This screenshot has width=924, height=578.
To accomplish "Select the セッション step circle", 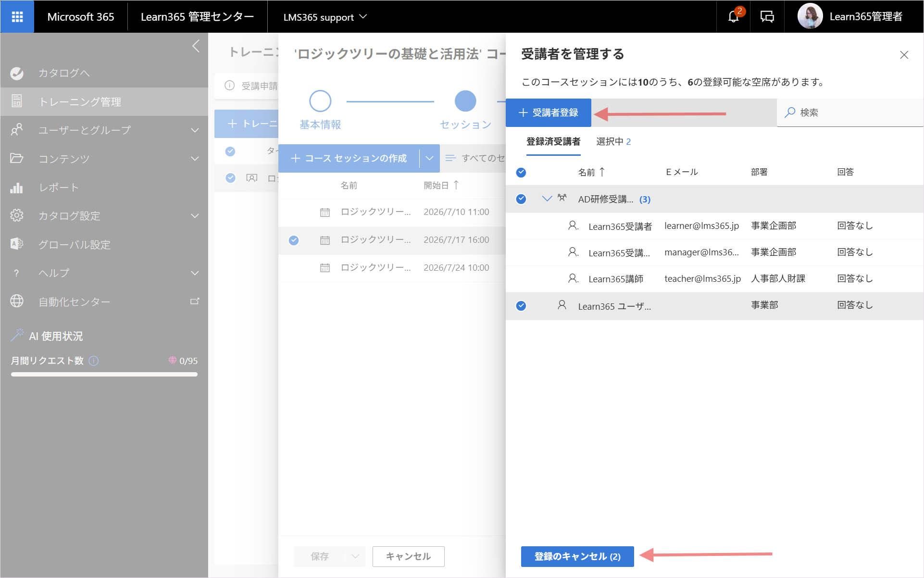I will click(465, 101).
